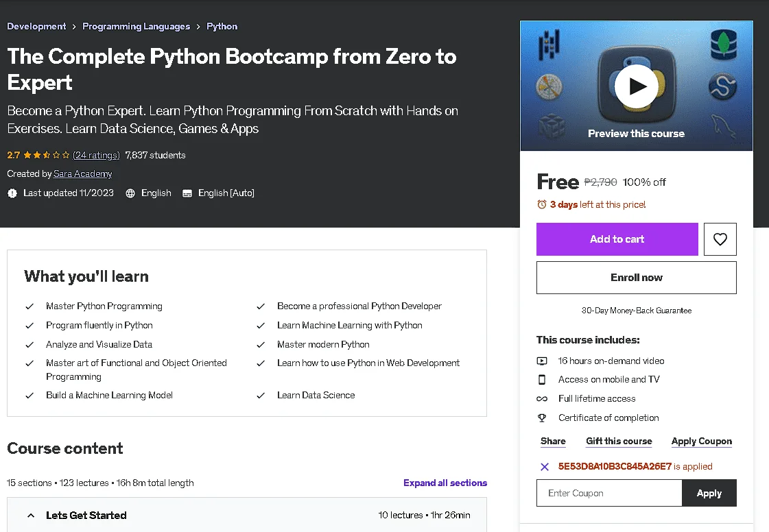769x532 pixels.
Task: Click Enroll now button
Action: click(x=636, y=278)
